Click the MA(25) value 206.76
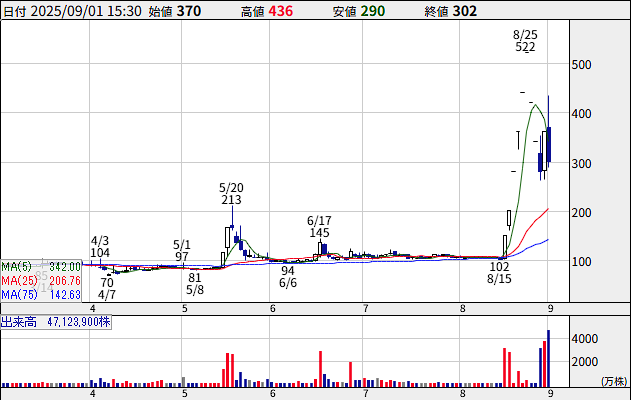631x400 pixels. tap(65, 280)
